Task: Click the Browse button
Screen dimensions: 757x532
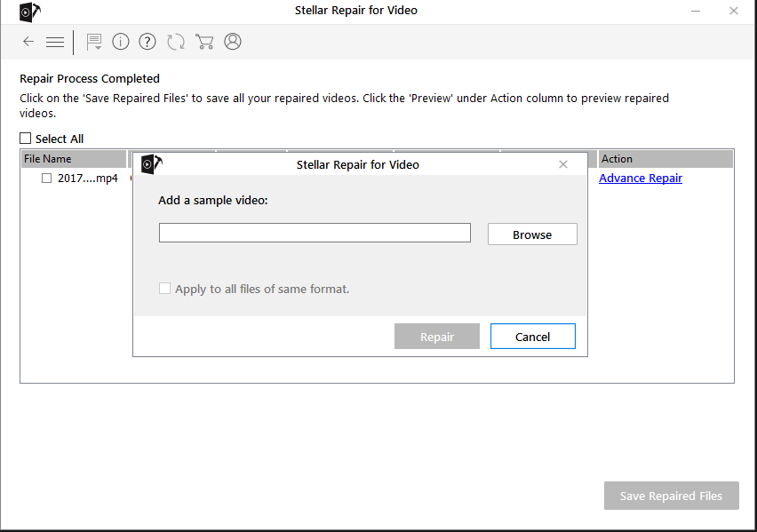Action: tap(531, 234)
